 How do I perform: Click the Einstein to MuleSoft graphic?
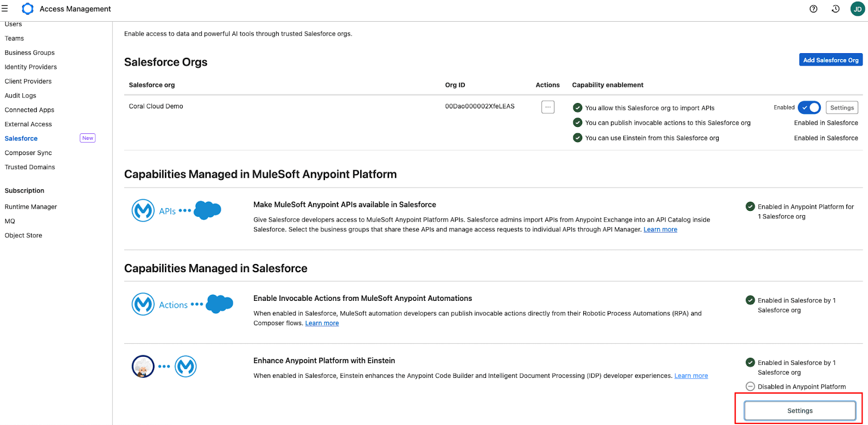pos(164,366)
